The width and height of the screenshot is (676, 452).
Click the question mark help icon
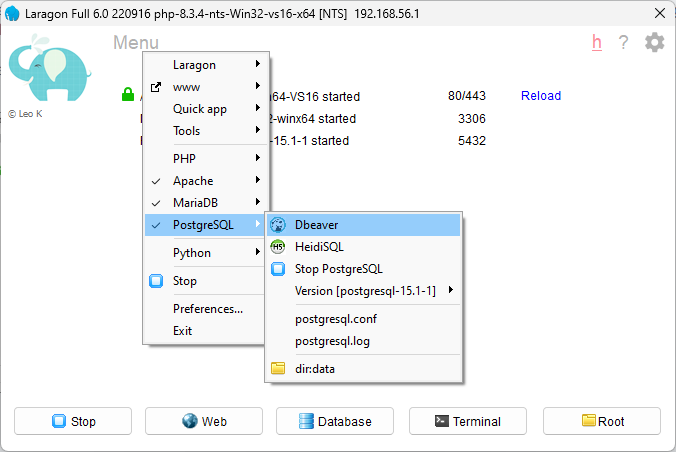click(623, 42)
